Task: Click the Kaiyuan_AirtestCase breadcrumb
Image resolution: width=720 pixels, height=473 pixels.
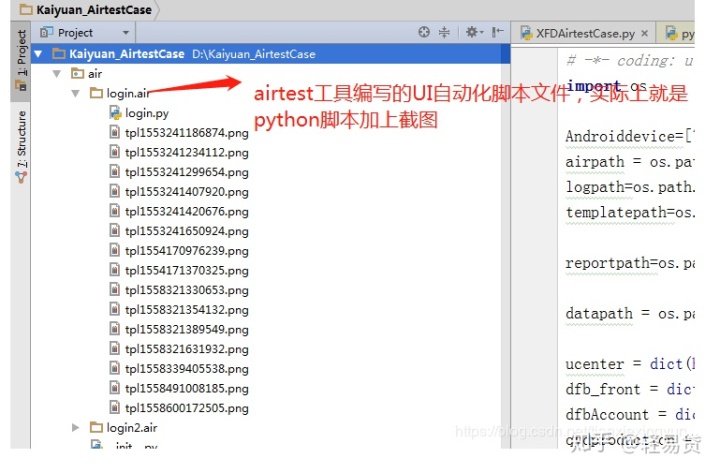Action: 94,10
